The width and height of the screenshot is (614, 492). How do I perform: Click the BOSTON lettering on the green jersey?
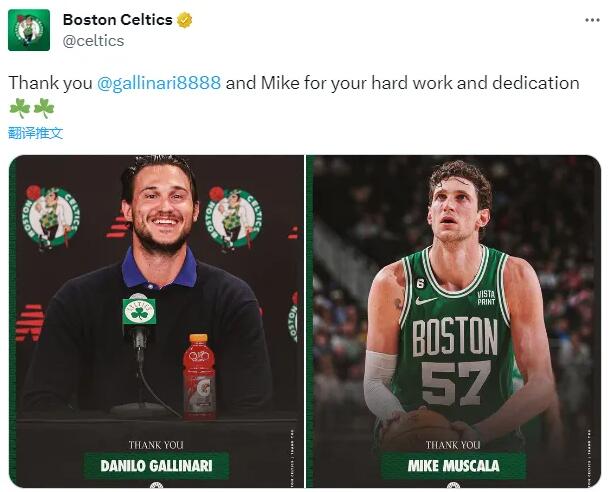coord(455,337)
